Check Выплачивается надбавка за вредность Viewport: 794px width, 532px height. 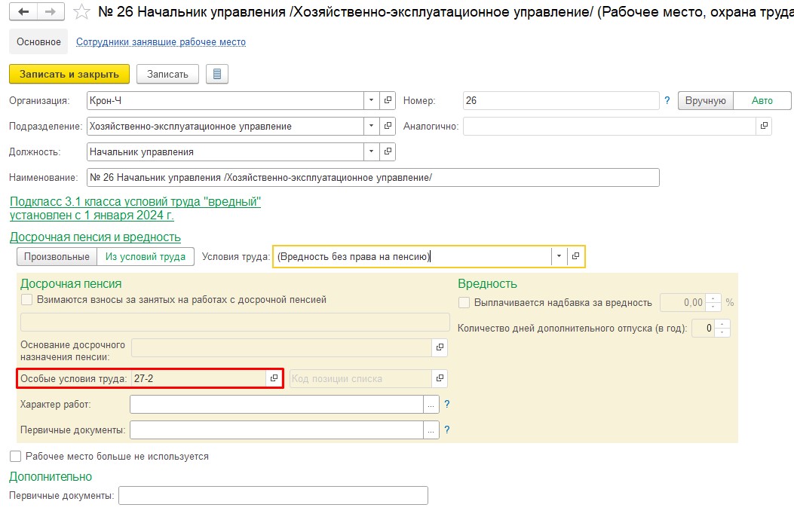(464, 303)
